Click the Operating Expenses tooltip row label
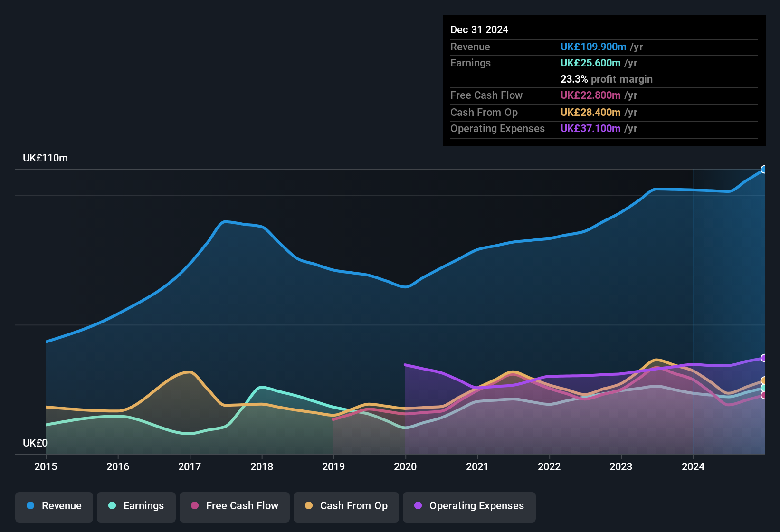Image resolution: width=780 pixels, height=532 pixels. tap(497, 129)
